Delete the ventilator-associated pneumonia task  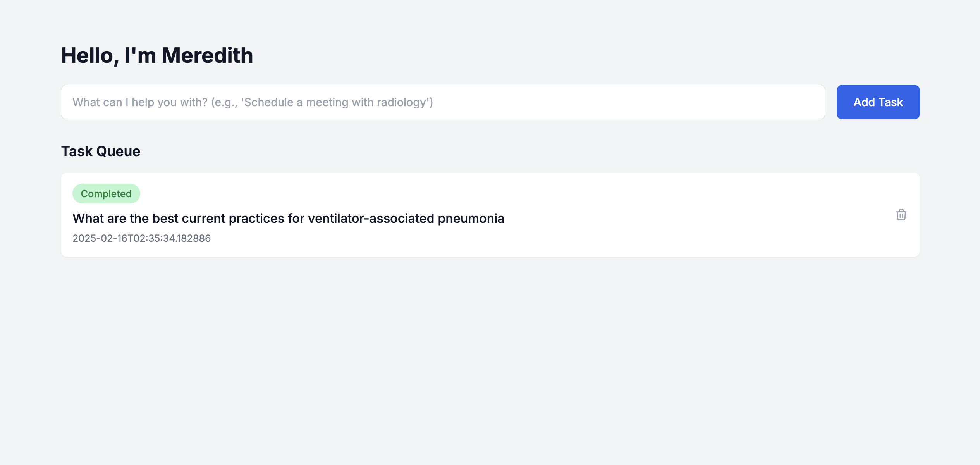pyautogui.click(x=901, y=215)
